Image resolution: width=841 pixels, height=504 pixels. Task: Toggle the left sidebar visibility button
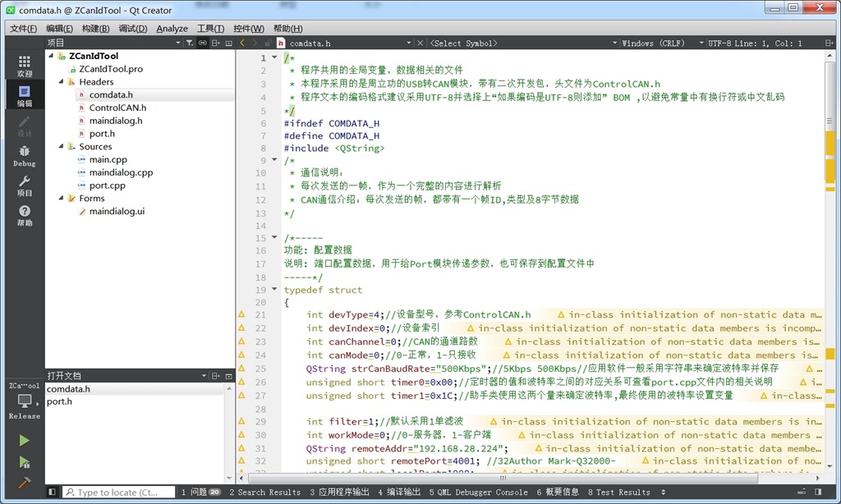click(x=52, y=492)
